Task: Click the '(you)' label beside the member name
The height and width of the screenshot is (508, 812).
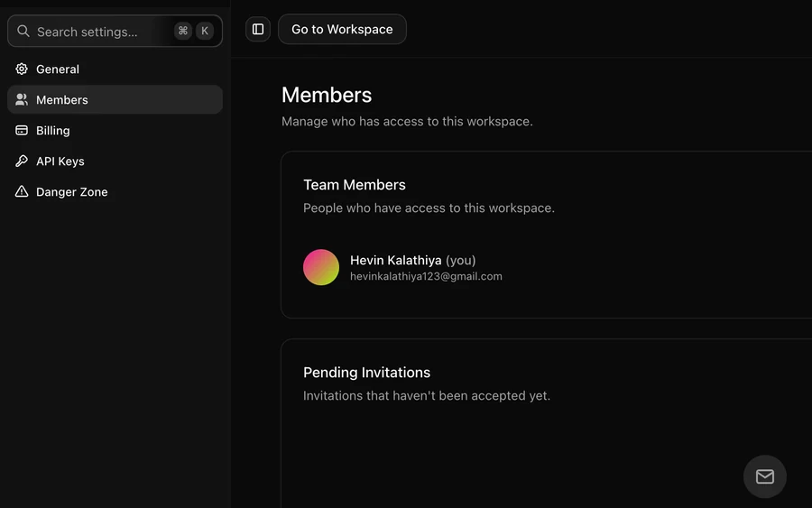Action: (461, 260)
